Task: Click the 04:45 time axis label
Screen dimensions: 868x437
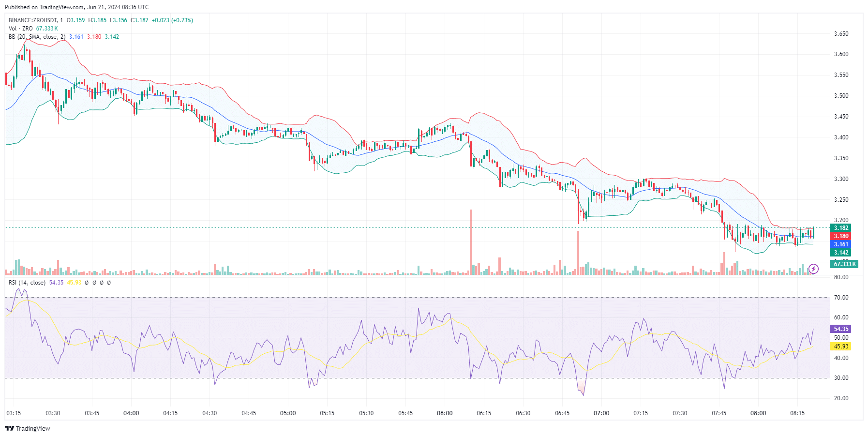Action: [249, 413]
